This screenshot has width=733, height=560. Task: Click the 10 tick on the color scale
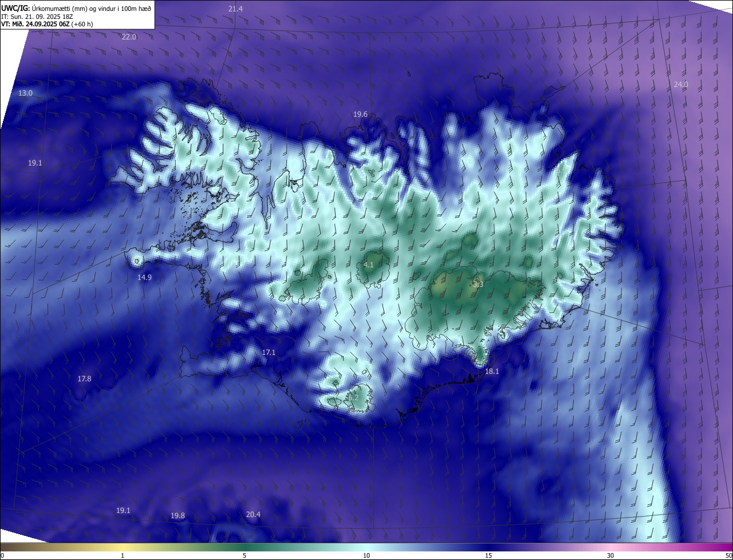[366, 555]
